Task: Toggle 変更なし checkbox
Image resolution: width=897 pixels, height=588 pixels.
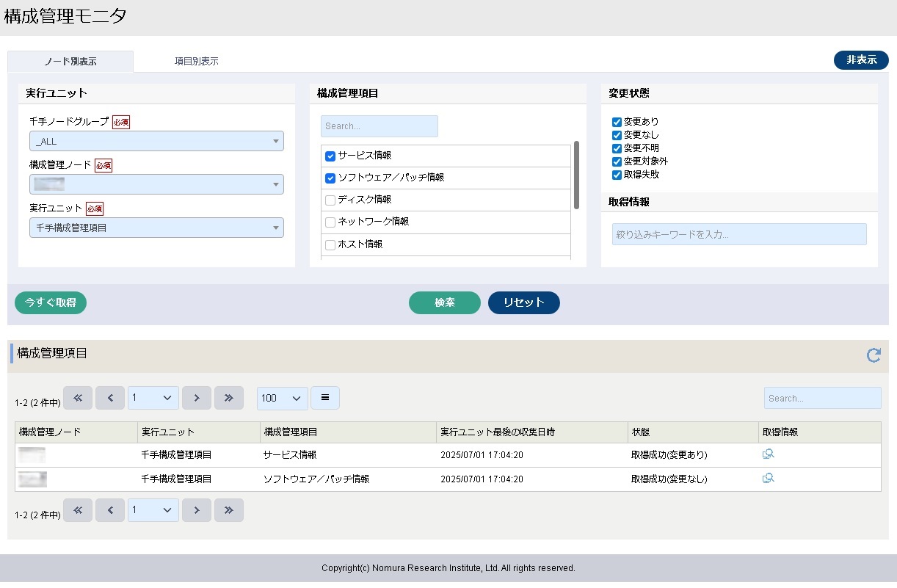Action: (x=617, y=135)
